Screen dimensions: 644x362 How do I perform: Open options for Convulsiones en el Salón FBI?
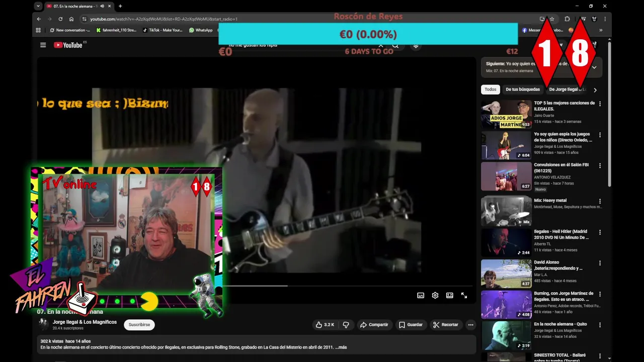click(x=600, y=166)
